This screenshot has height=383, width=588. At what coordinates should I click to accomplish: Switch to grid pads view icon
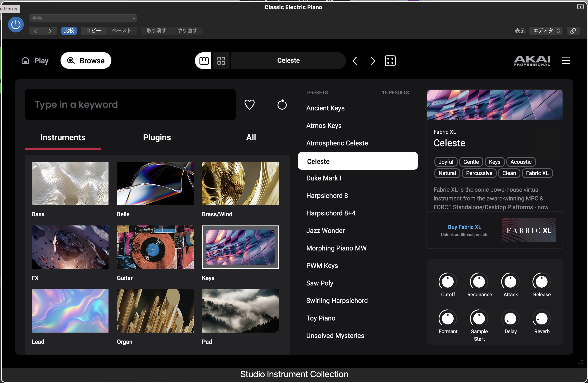coord(221,61)
